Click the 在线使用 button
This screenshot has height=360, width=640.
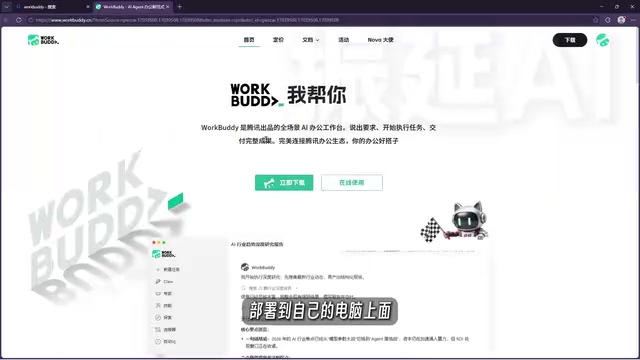tap(352, 182)
